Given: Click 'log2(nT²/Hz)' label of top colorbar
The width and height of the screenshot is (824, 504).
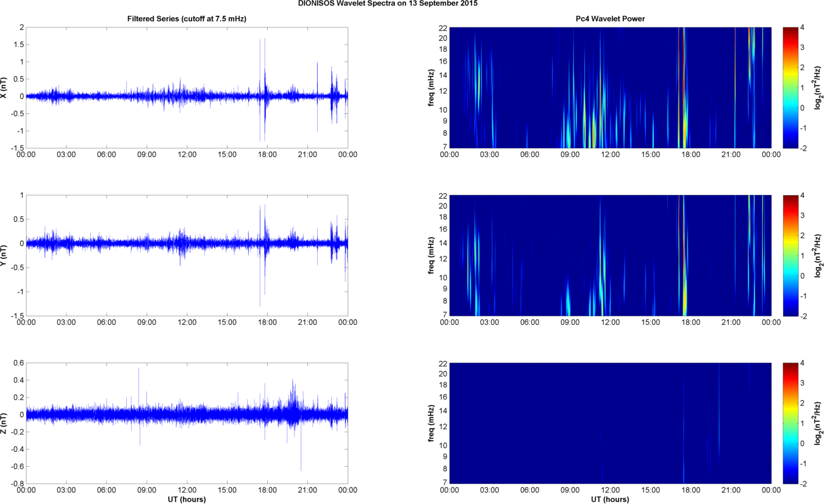Looking at the screenshot, I should [x=819, y=87].
